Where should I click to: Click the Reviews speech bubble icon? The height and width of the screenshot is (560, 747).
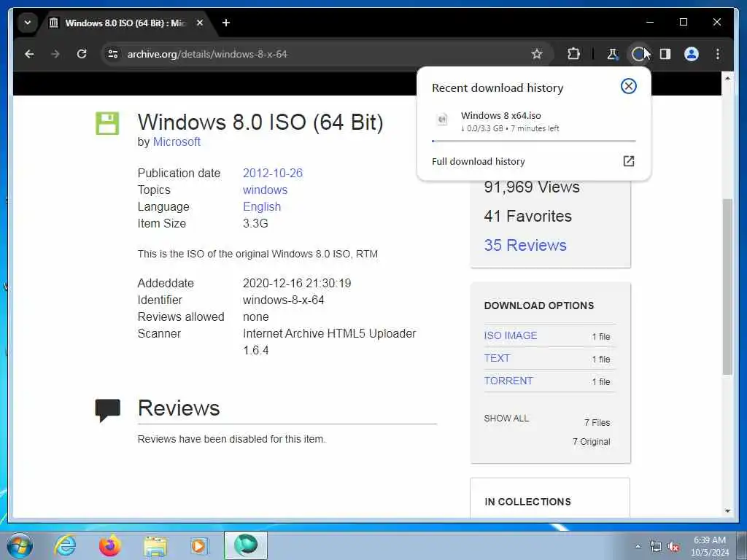[107, 410]
